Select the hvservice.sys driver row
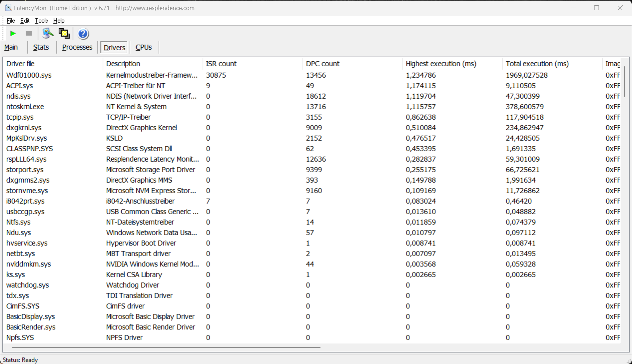 point(312,243)
